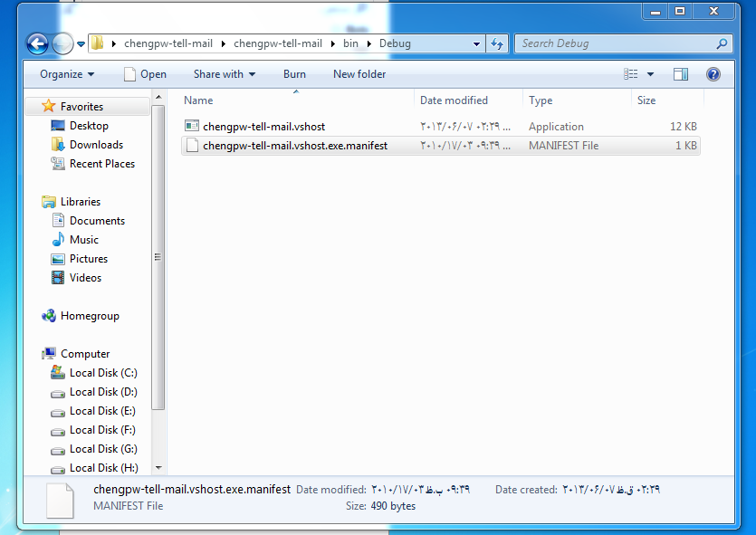
Task: Open Local Disk (C:)
Action: (x=103, y=373)
